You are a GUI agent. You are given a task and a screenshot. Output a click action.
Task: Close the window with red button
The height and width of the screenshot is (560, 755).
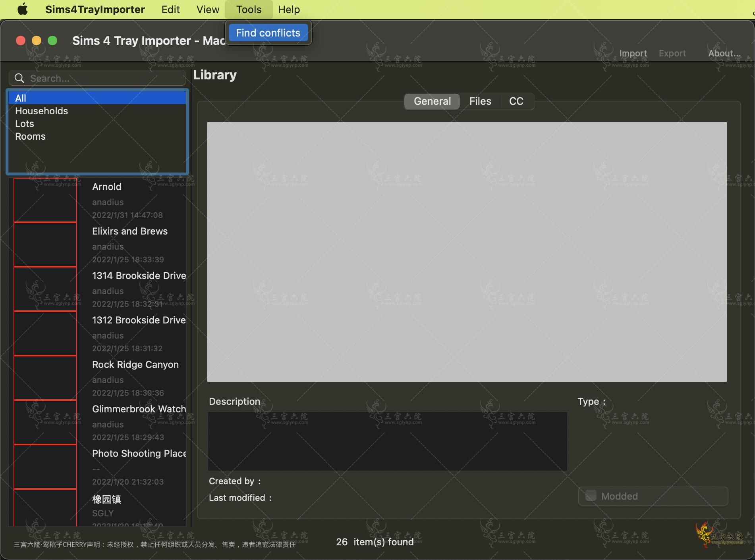pos(21,41)
